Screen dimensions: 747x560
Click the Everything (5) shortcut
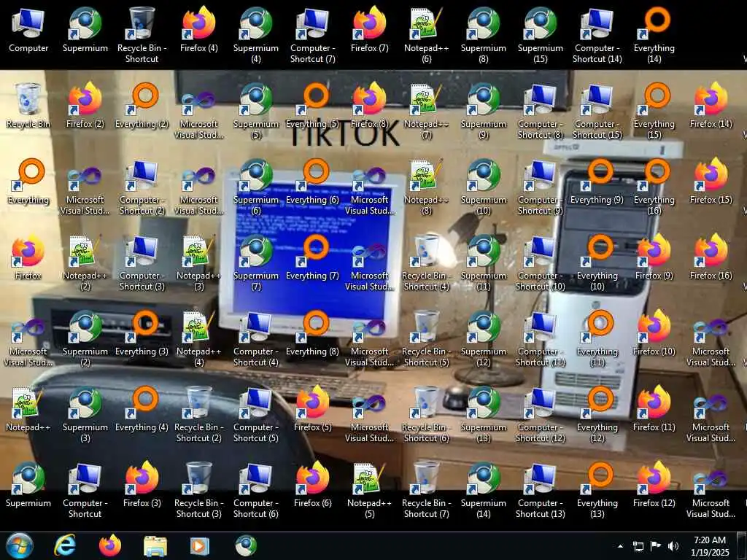(x=312, y=106)
